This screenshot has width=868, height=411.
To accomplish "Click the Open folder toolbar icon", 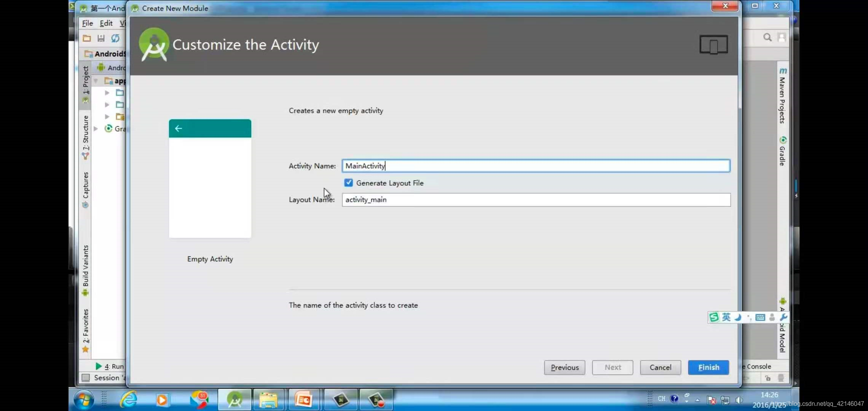I will click(x=87, y=38).
